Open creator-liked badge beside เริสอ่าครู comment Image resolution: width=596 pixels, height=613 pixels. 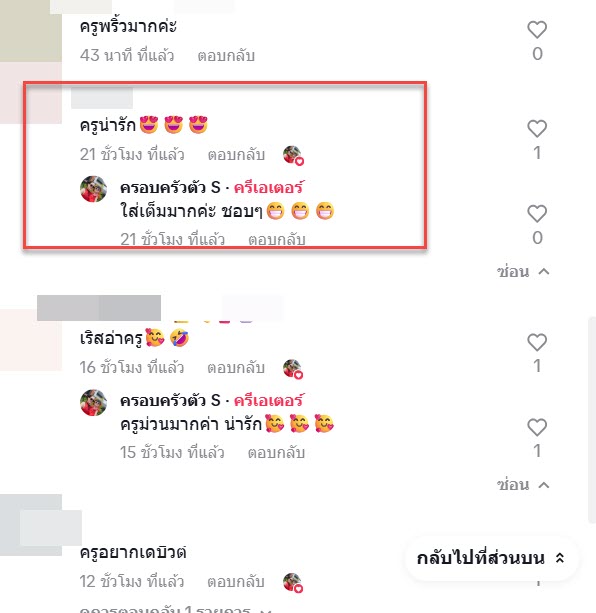point(293,369)
